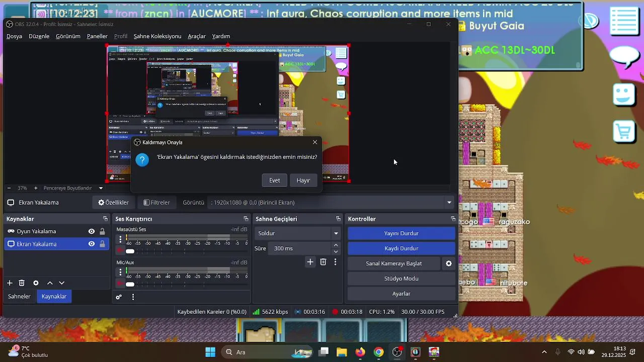Zoom in the preview with the plus icon
This screenshot has height=362, width=644.
point(36,188)
